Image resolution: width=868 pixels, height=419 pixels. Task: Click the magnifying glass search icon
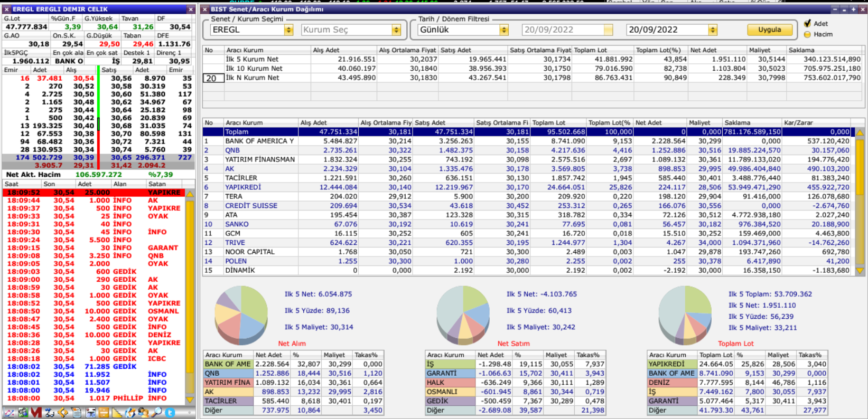click(156, 412)
